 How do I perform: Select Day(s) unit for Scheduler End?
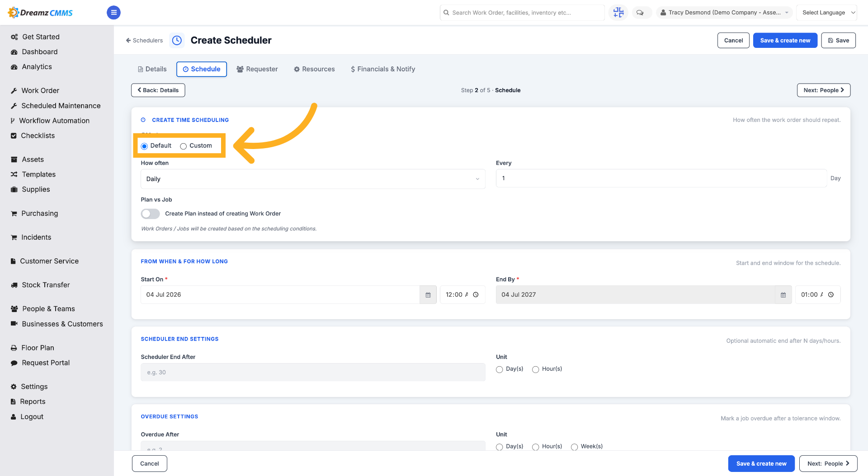coord(499,369)
